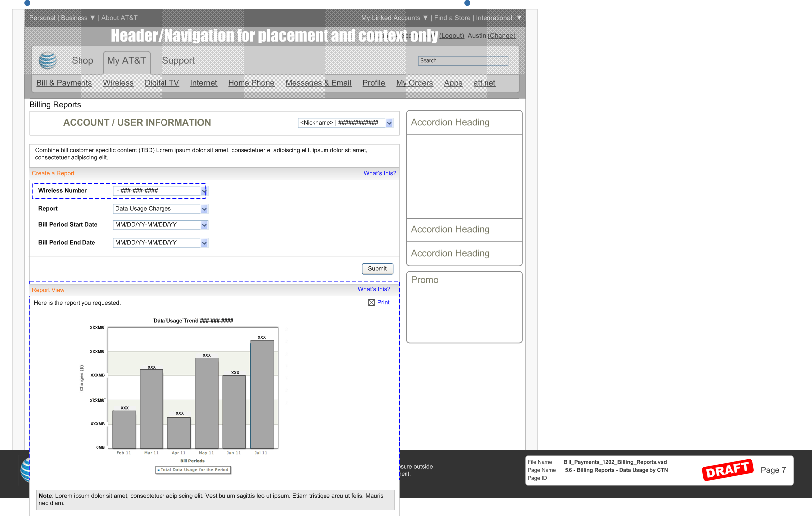
Task: Navigate to Internet section
Action: (x=204, y=83)
